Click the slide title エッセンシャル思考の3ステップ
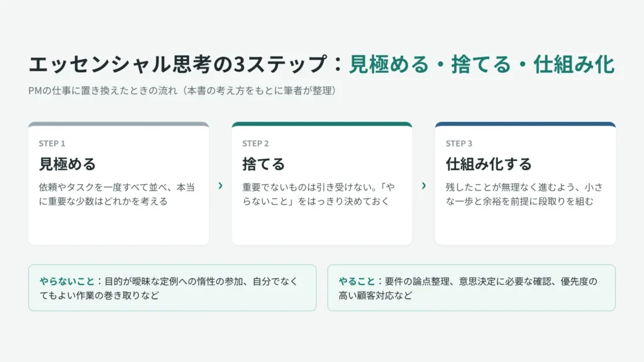This screenshot has height=362, width=644. point(178,65)
